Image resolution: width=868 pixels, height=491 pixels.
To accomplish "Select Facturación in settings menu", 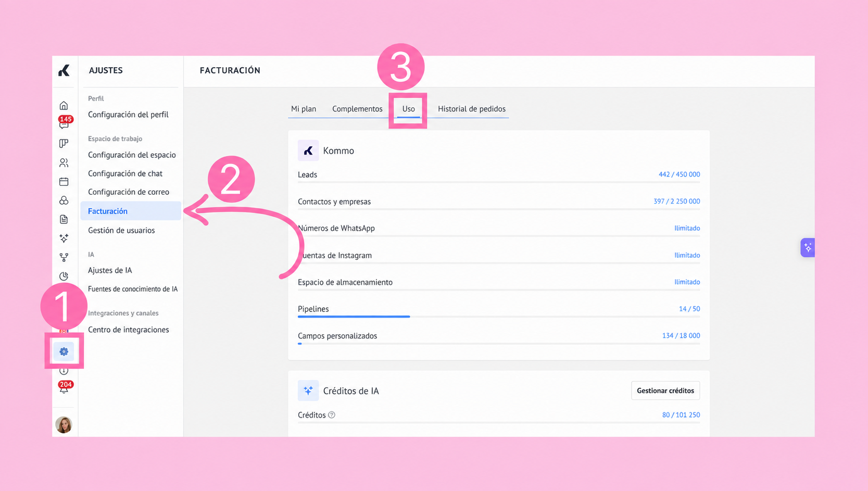I will pyautogui.click(x=131, y=211).
